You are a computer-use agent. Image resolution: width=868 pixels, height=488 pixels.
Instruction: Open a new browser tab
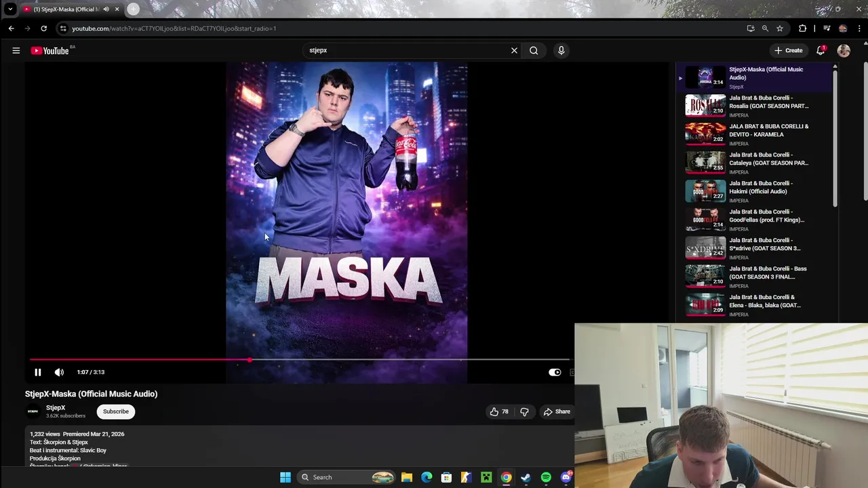click(133, 9)
